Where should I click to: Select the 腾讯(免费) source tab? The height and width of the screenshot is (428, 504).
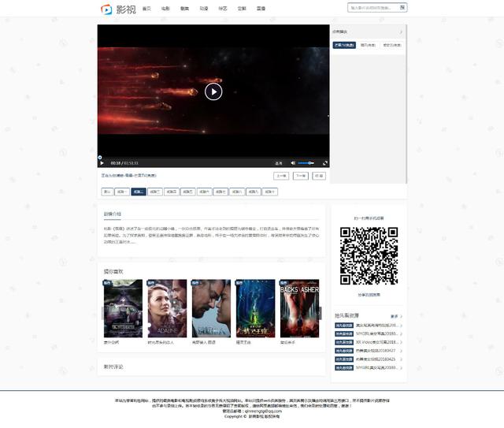pos(368,45)
